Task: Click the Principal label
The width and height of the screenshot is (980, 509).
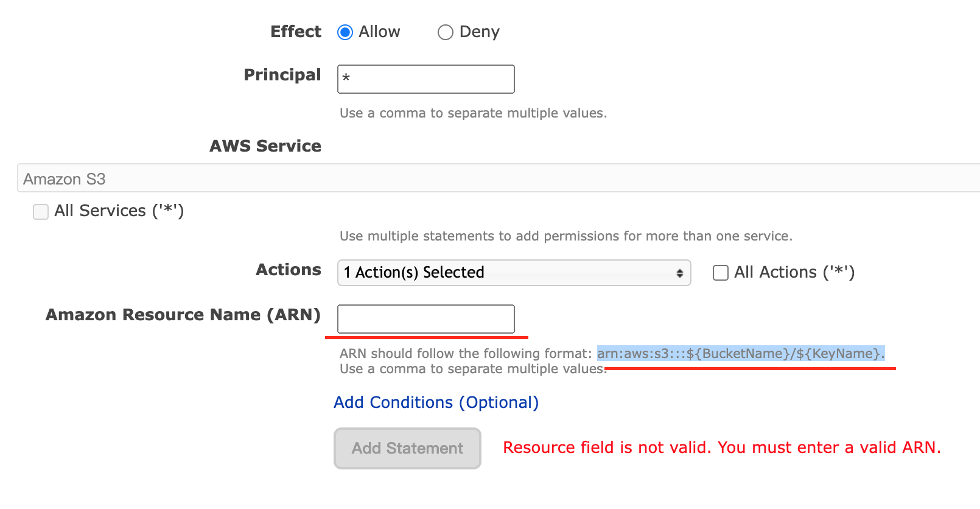Action: 282,75
